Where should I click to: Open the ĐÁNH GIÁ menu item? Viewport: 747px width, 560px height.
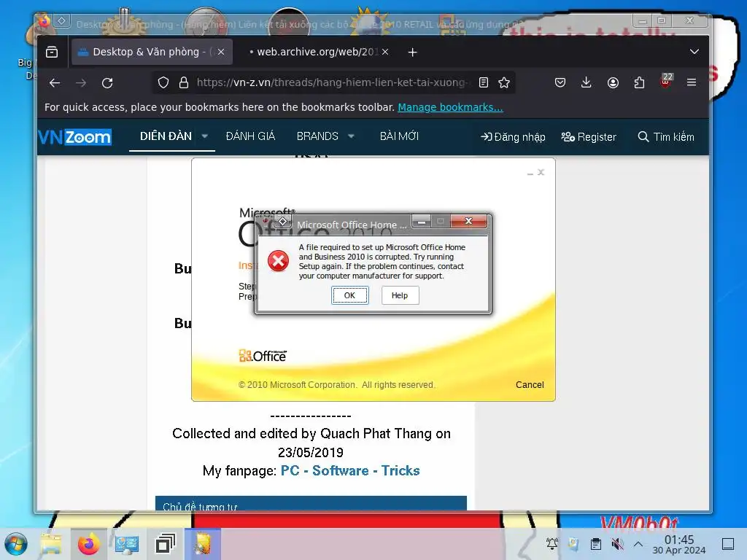[x=251, y=136]
